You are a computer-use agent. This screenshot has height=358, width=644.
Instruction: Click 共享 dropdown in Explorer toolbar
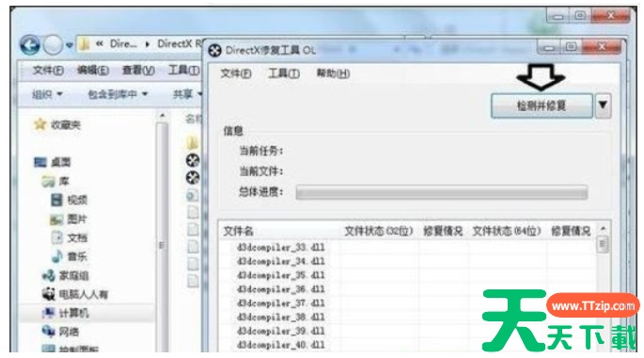187,94
